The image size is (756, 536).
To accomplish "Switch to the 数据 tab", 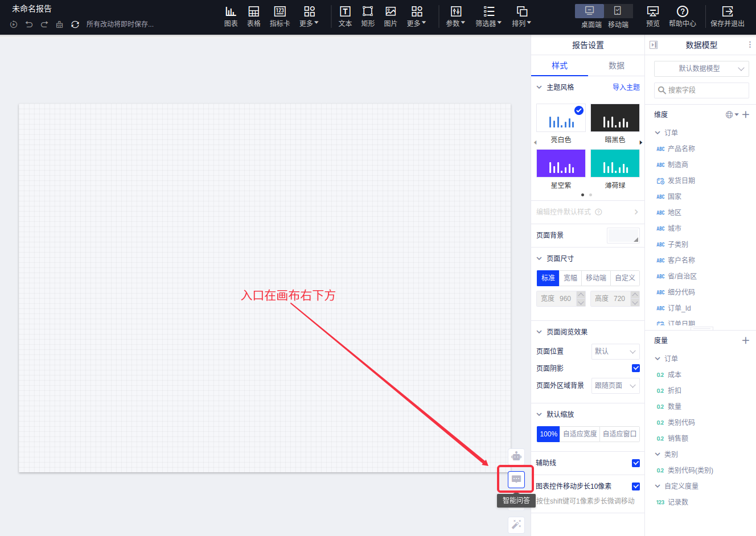I will click(616, 65).
